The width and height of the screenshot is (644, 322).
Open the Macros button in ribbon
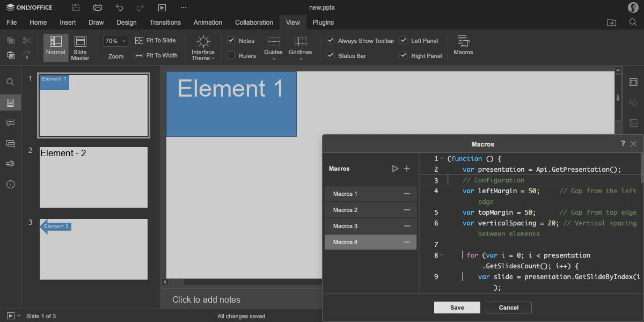click(x=463, y=46)
